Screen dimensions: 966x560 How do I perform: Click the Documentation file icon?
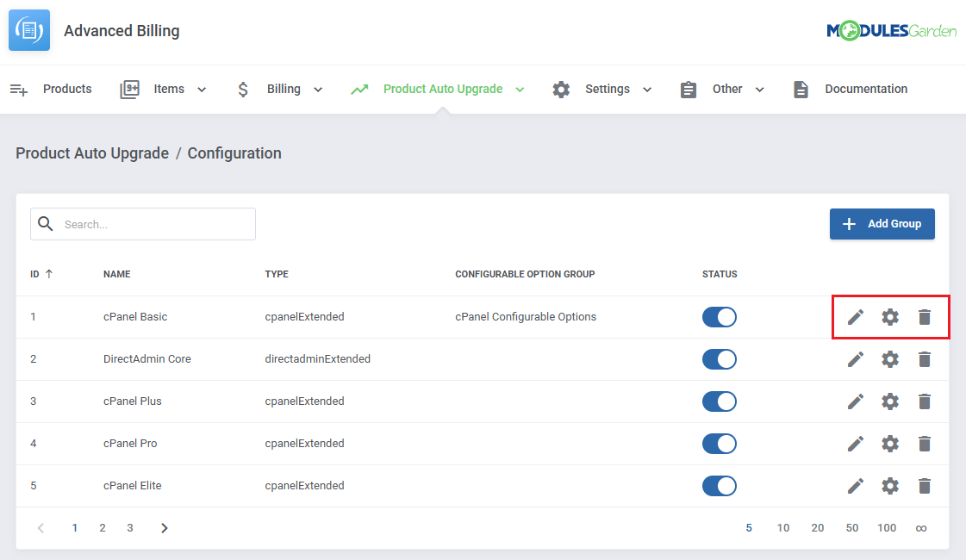click(x=801, y=90)
